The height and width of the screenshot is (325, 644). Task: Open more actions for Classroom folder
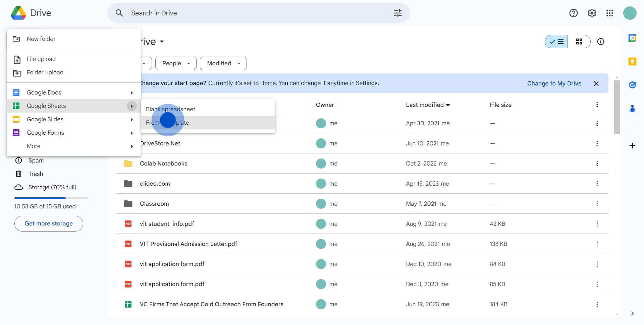[597, 204]
